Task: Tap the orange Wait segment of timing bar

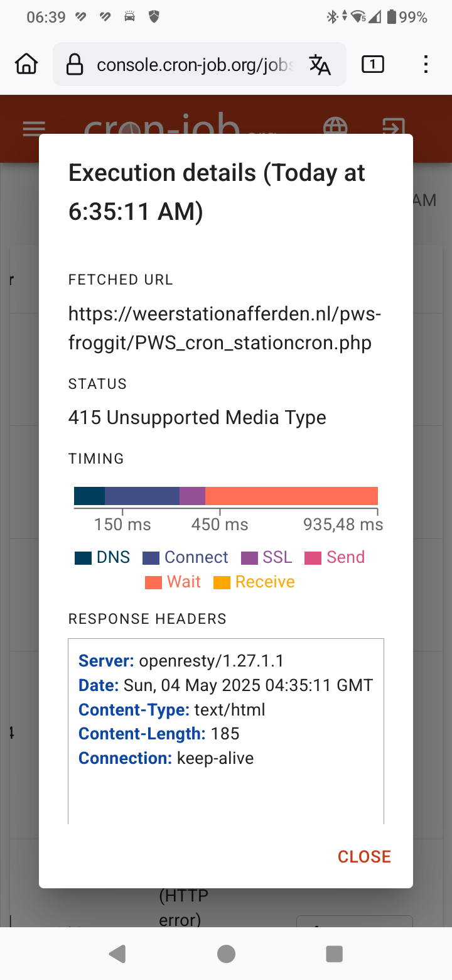Action: (291, 496)
